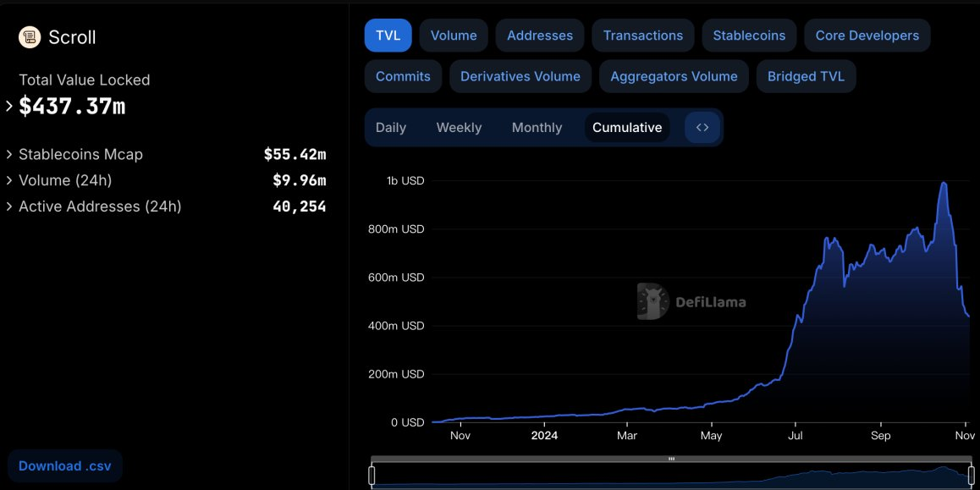
Task: Expand the Volume (24h) row
Action: [9, 181]
